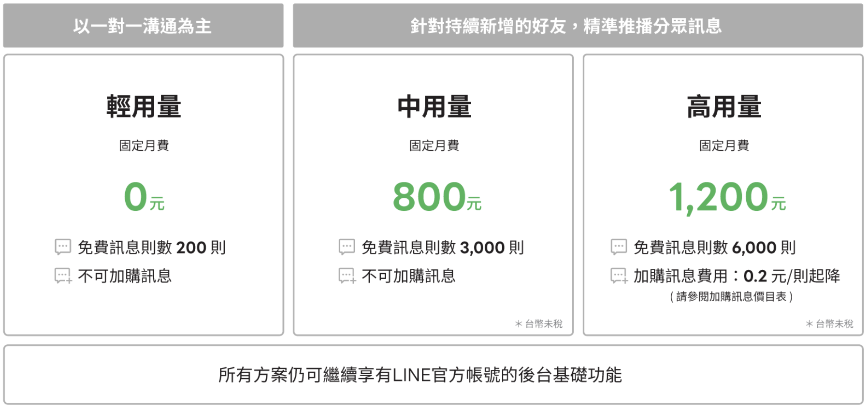This screenshot has height=410, width=868.
Task: Click the 高用量 free messages chat icon
Action: tap(619, 247)
